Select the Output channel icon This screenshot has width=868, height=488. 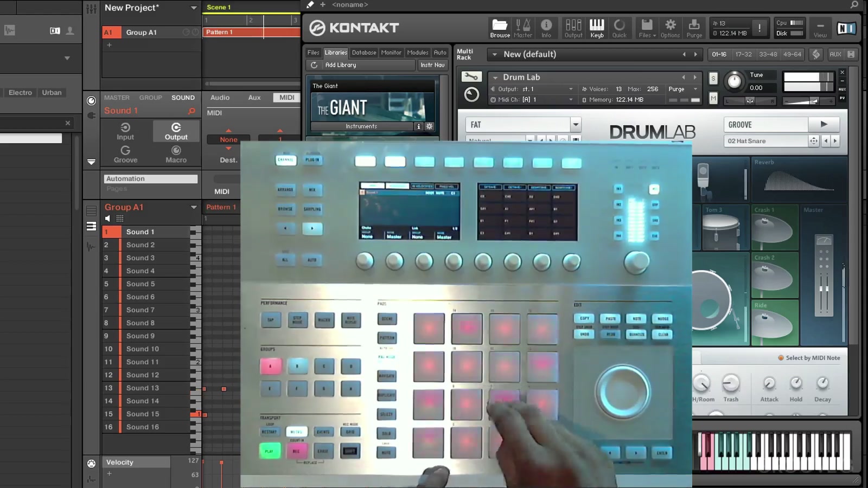click(176, 131)
